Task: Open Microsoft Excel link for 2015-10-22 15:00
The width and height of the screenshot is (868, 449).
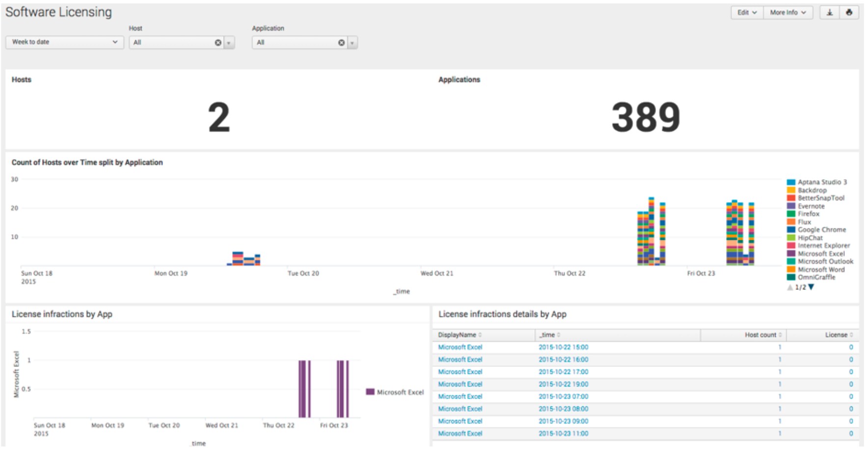Action: pos(460,347)
